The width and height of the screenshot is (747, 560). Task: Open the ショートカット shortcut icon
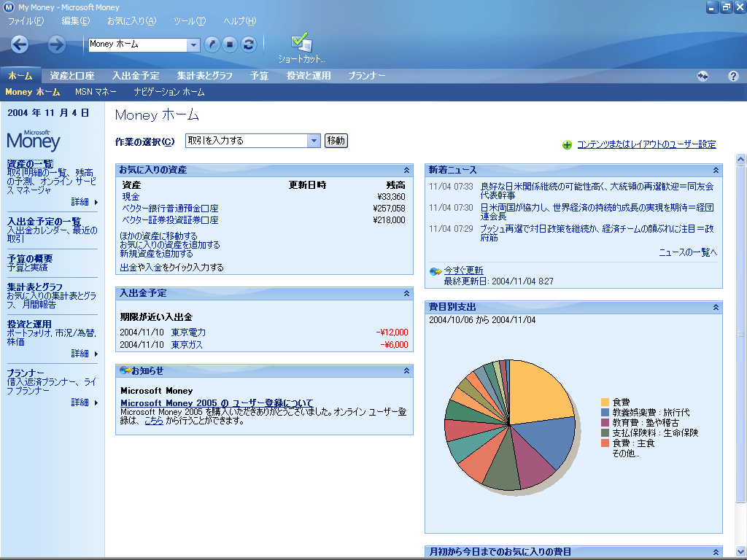301,47
